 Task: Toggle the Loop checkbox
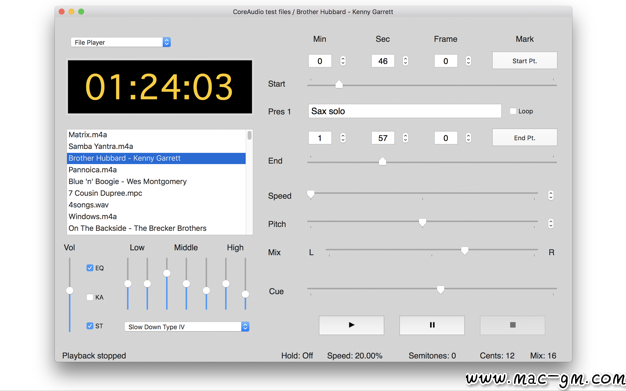point(513,111)
